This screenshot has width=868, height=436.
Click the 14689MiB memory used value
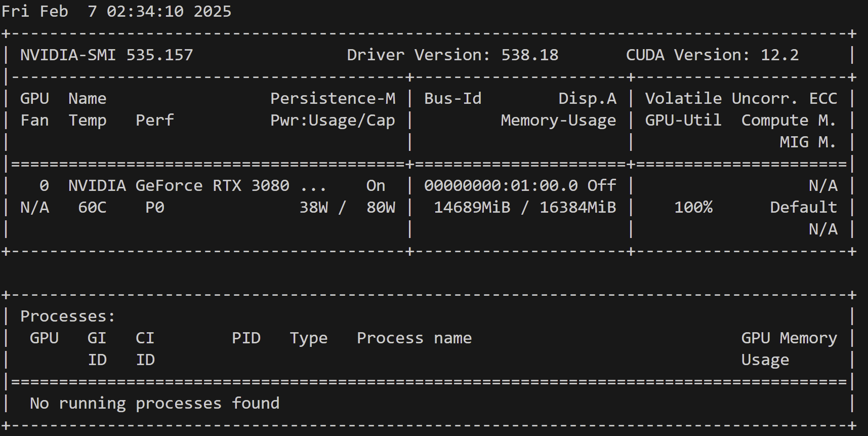(472, 208)
